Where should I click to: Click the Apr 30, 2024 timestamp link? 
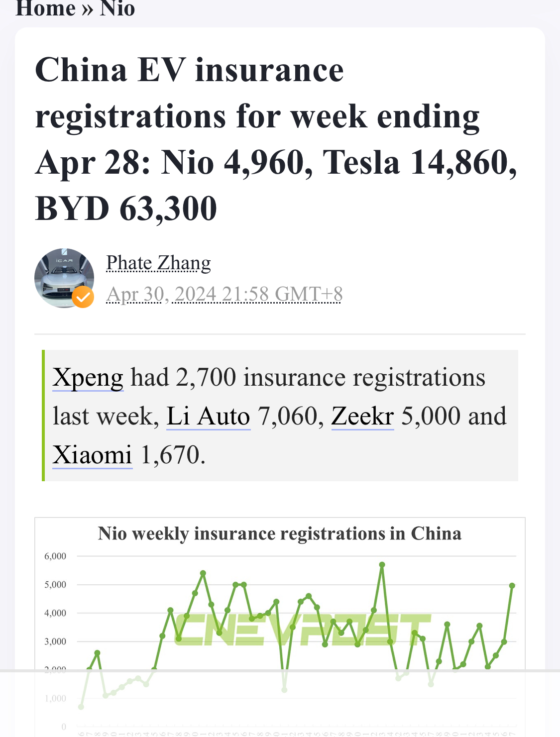[224, 294]
